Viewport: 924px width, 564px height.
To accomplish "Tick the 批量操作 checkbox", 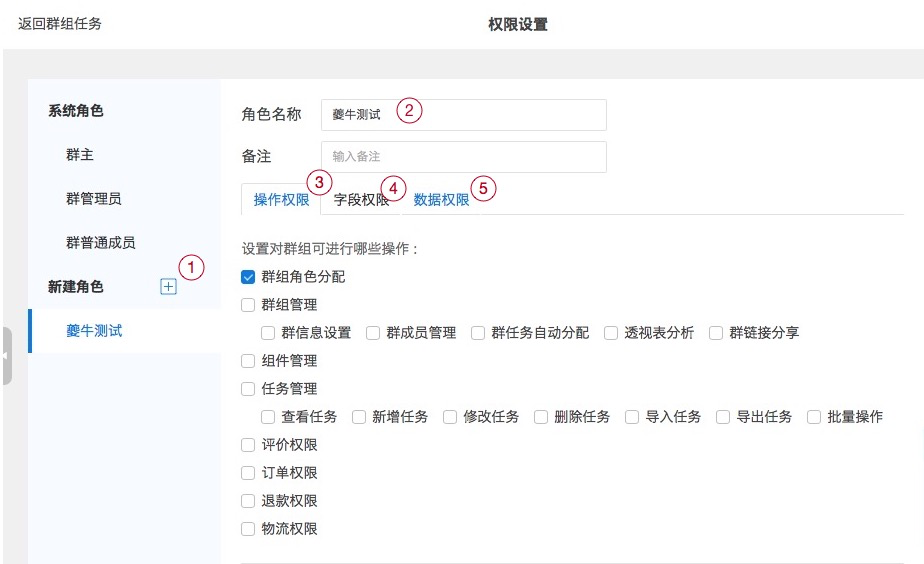I will coord(814,417).
